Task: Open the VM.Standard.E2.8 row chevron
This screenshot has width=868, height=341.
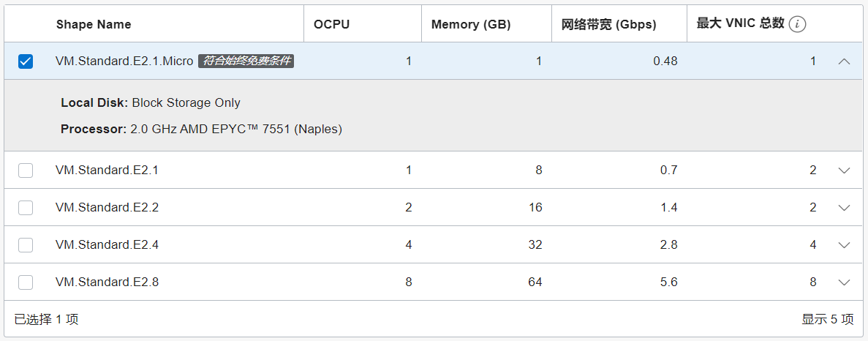Action: [844, 283]
